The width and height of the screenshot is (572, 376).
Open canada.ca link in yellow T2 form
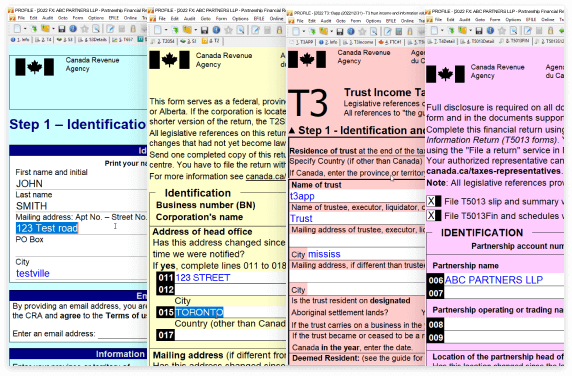tap(266, 177)
